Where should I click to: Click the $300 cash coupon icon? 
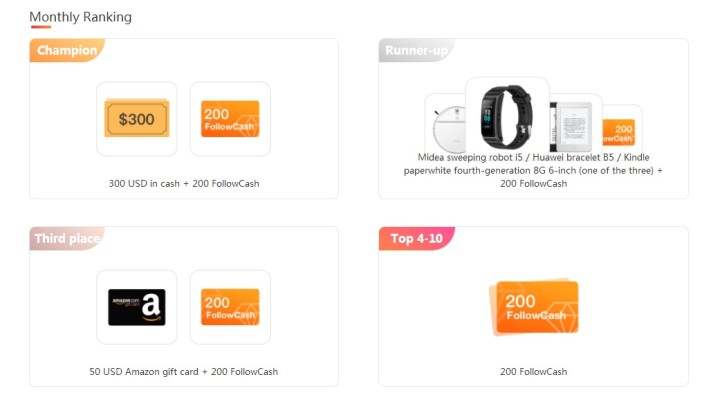click(x=137, y=119)
